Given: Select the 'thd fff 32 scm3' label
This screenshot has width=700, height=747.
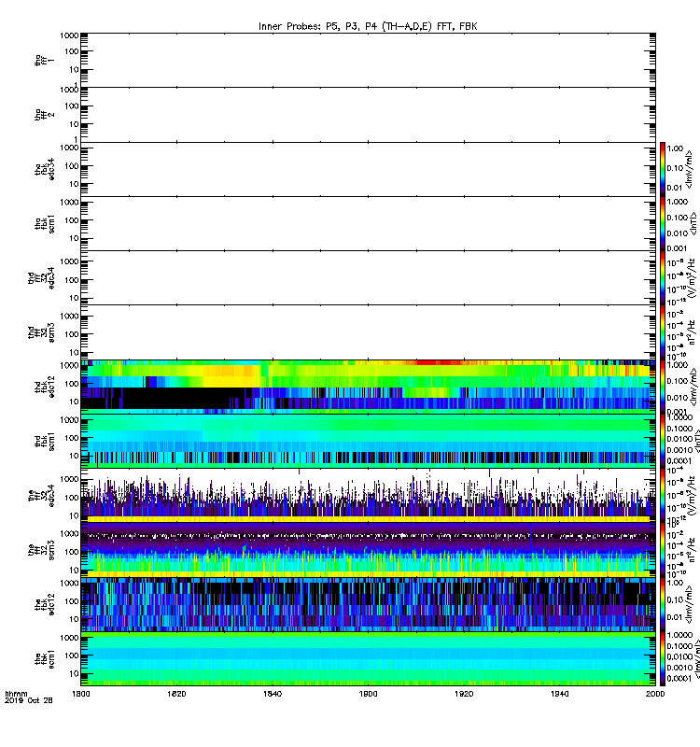Looking at the screenshot, I should point(41,332).
